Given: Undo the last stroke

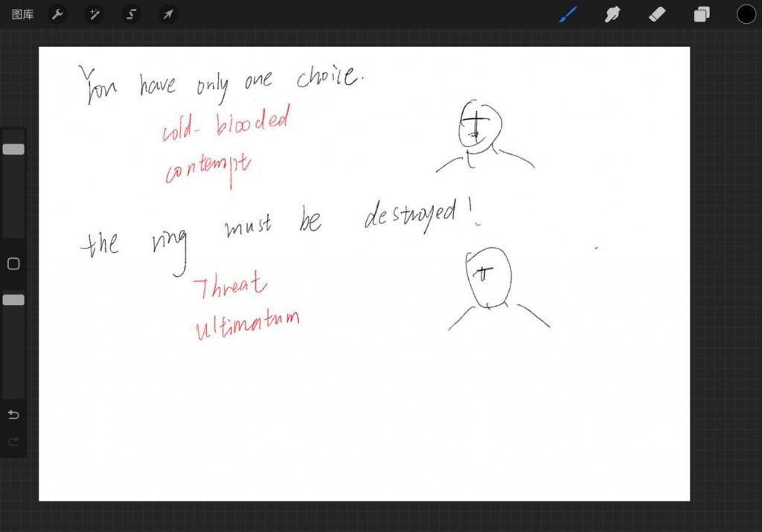Looking at the screenshot, I should click(13, 414).
